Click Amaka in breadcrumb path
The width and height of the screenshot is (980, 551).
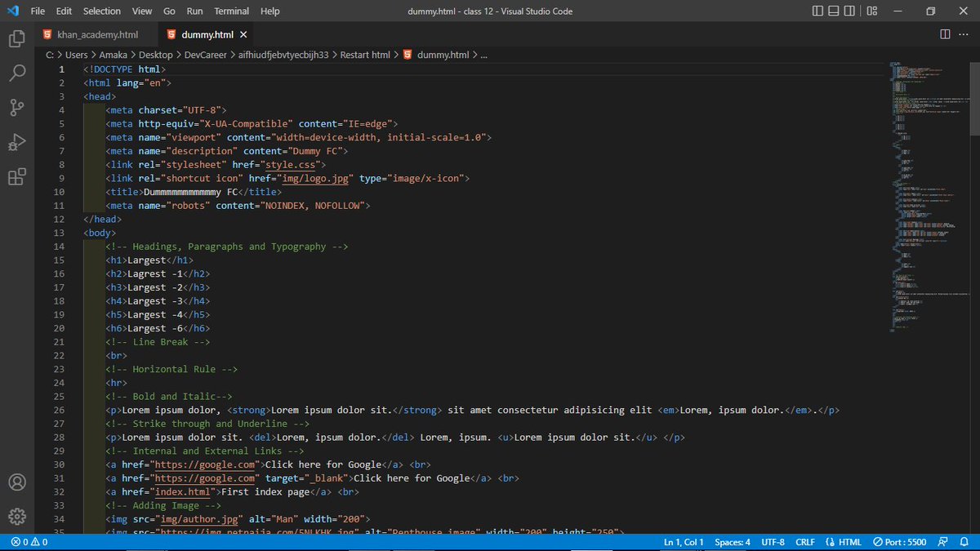114,55
